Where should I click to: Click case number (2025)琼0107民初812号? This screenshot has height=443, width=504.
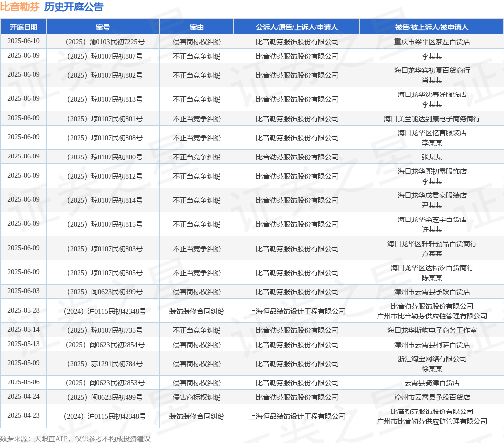(105, 176)
